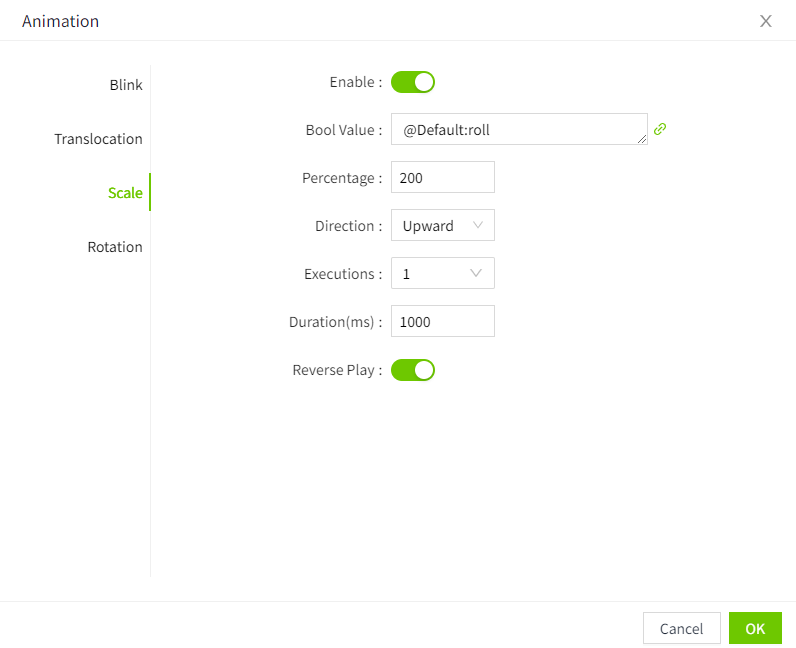Go to the Rotation tab
This screenshot has height=648, width=796.
tap(115, 247)
